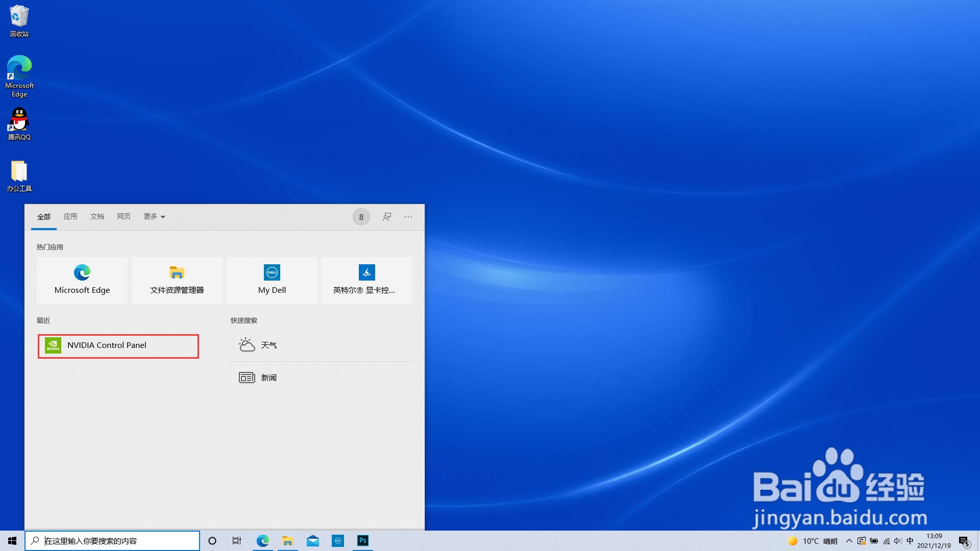
Task: Launch My Dell app tile
Action: point(272,280)
